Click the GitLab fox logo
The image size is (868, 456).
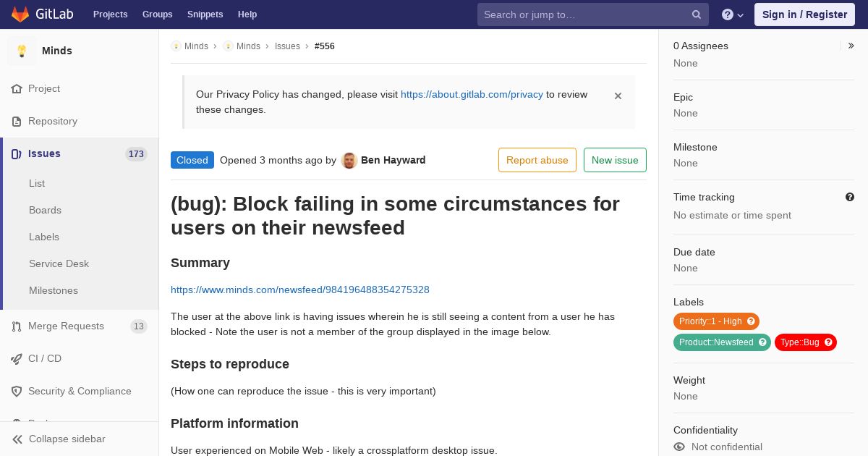(20, 14)
